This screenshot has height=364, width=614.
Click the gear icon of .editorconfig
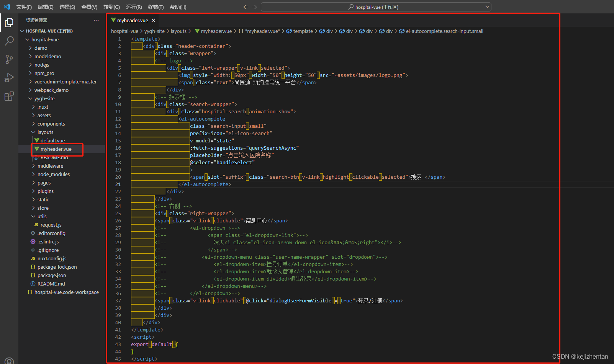coord(33,233)
